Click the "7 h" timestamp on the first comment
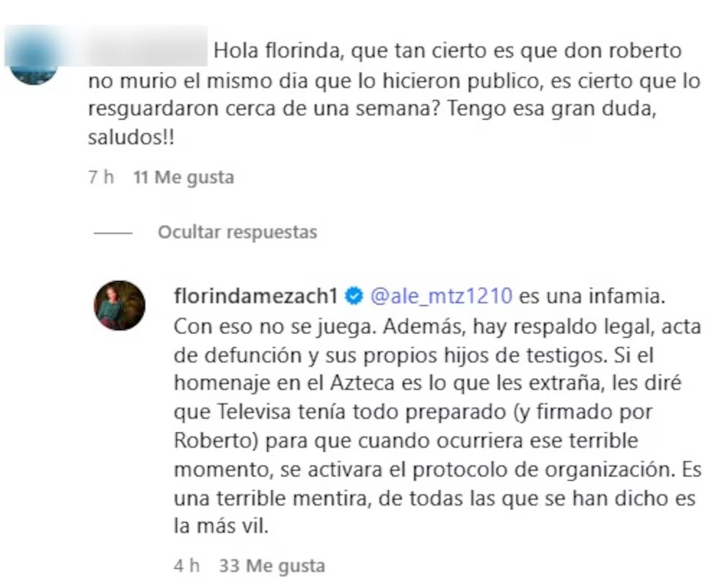Viewport: 728px width, 588px height. click(x=101, y=178)
